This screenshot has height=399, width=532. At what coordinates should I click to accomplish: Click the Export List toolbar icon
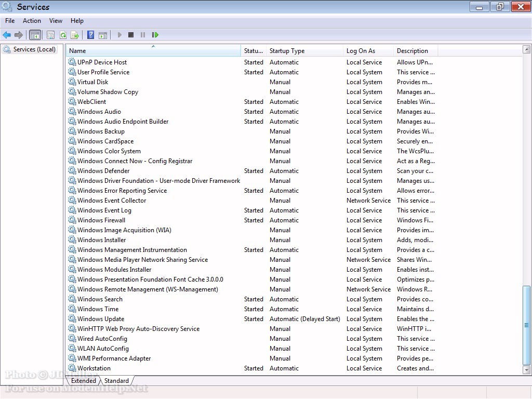click(75, 35)
